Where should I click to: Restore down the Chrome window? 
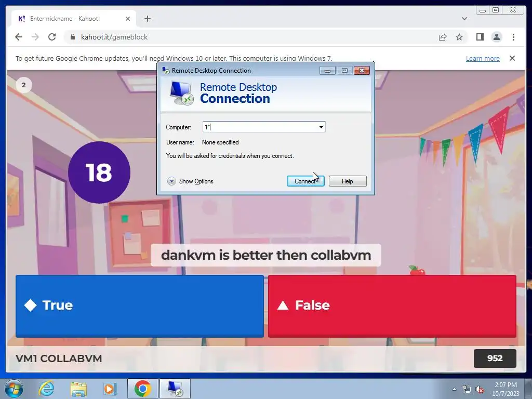(x=495, y=10)
